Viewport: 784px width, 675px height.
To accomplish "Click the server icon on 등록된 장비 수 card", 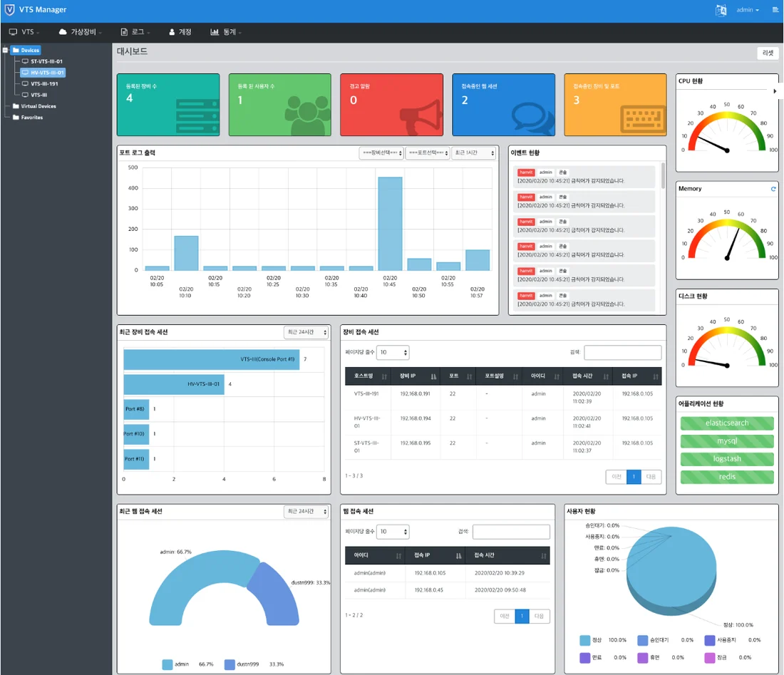I will [197, 117].
